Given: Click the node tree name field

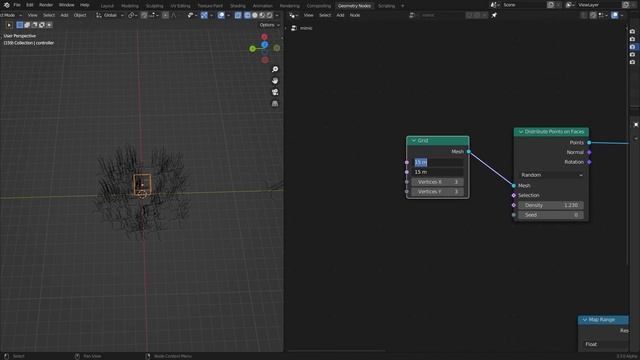Looking at the screenshot, I should (x=441, y=15).
